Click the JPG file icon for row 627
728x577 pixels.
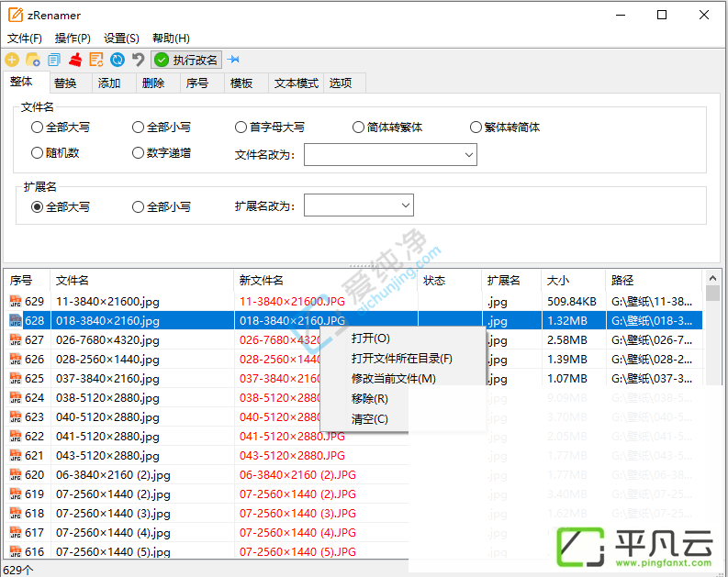click(16, 340)
